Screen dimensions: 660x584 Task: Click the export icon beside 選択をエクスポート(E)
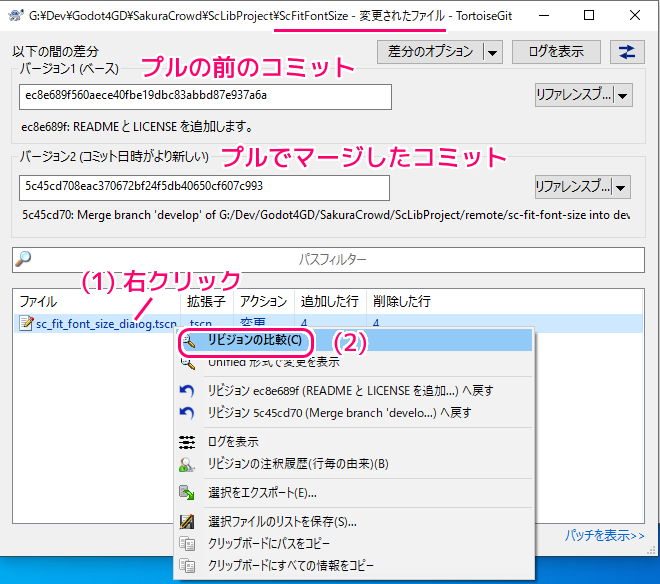pos(187,493)
